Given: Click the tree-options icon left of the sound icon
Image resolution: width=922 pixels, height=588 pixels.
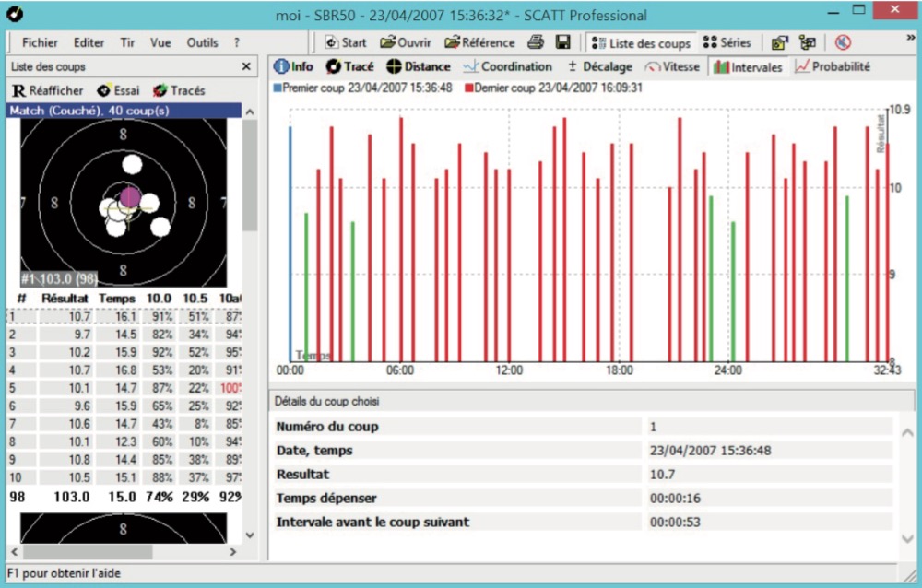Looking at the screenshot, I should 808,43.
